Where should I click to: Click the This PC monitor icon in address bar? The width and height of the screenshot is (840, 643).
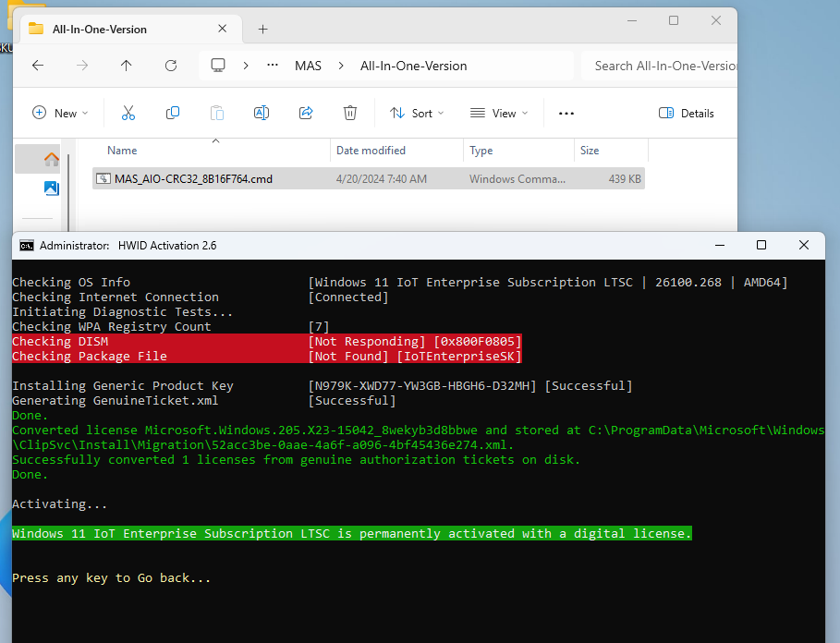click(218, 66)
